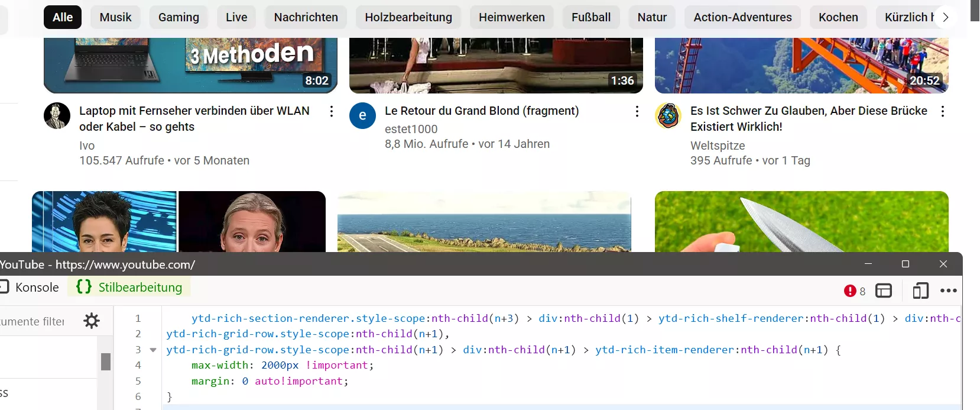980x410 pixels.
Task: Minimize the DevTools window
Action: (868, 264)
